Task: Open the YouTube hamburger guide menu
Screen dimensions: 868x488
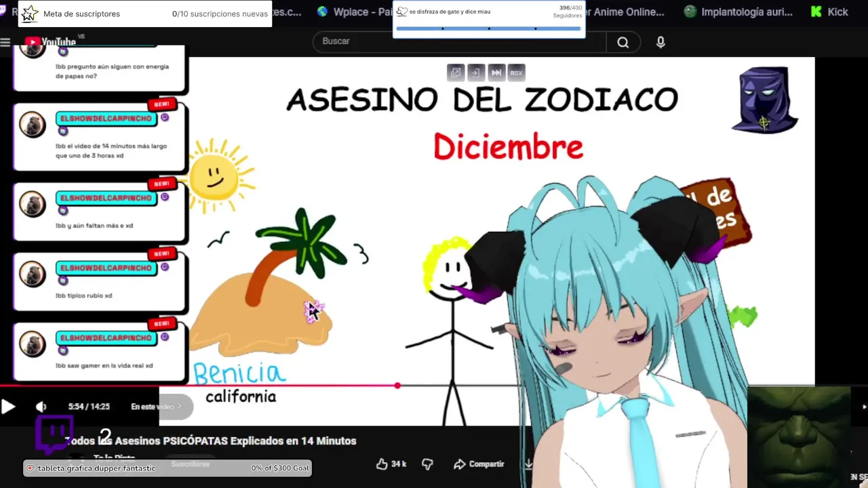Action: pyautogui.click(x=5, y=42)
